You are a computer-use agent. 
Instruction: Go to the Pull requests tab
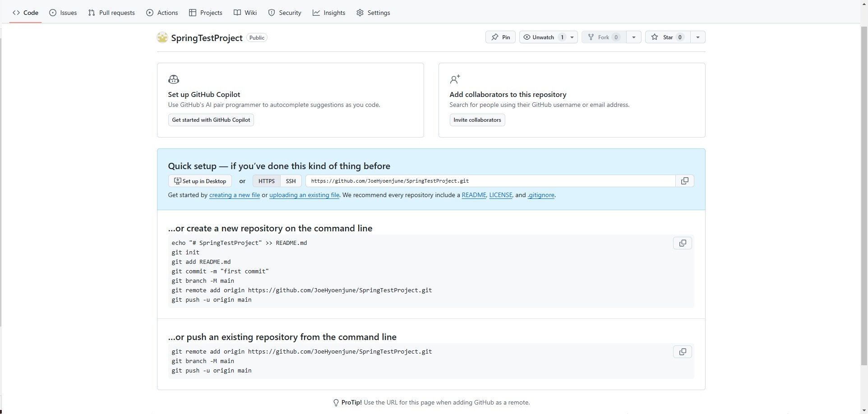[111, 13]
